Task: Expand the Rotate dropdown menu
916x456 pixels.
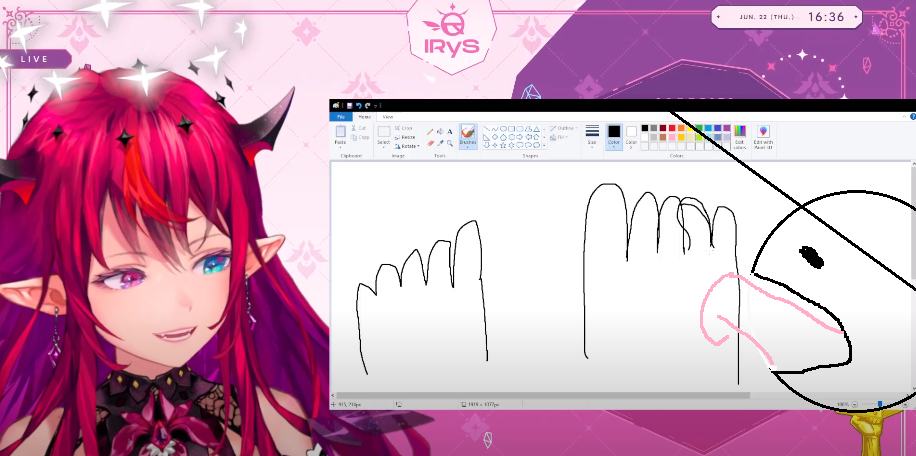Action: pos(418,146)
